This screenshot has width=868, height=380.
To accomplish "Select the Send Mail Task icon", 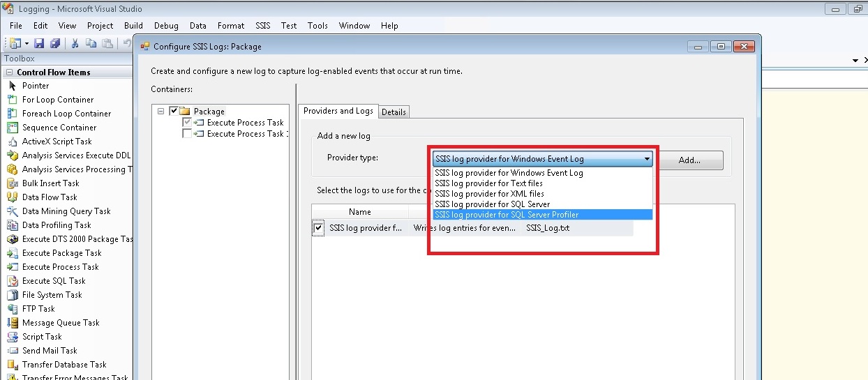I will (x=12, y=351).
